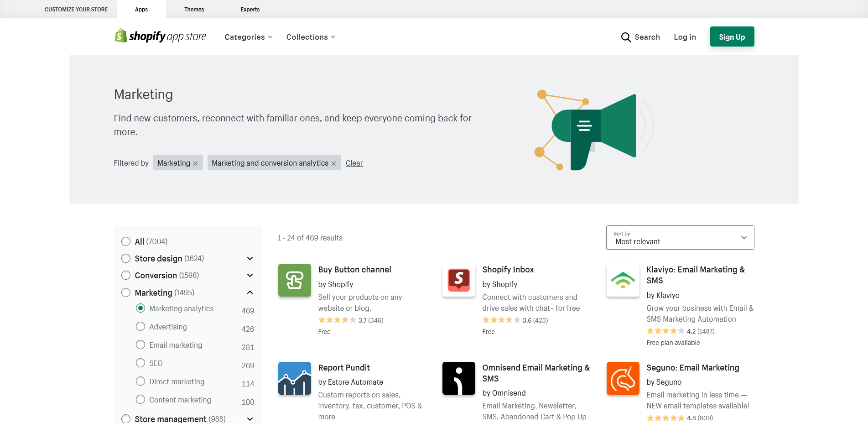Open the Shopify Inbox app icon
This screenshot has height=423, width=868.
(459, 280)
